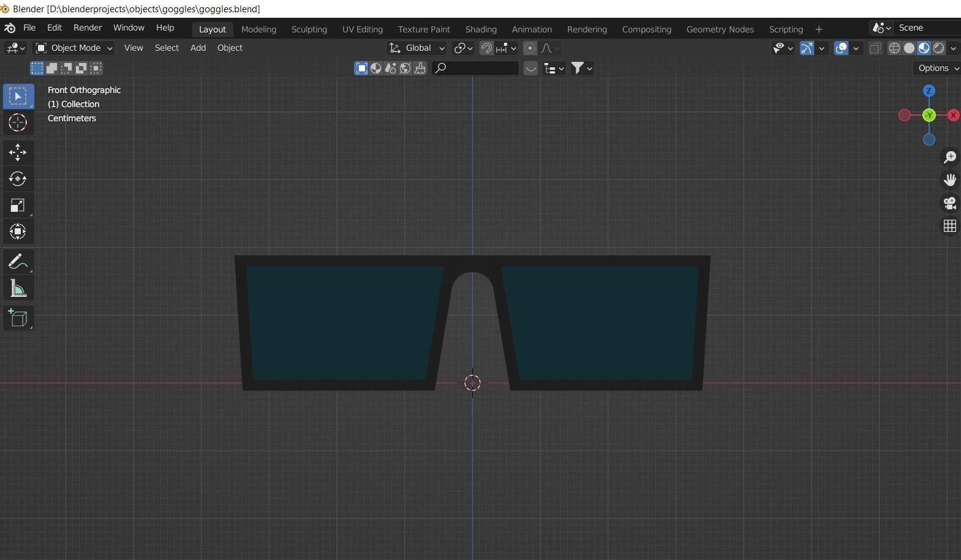Set selection mode to extend selection

click(51, 68)
